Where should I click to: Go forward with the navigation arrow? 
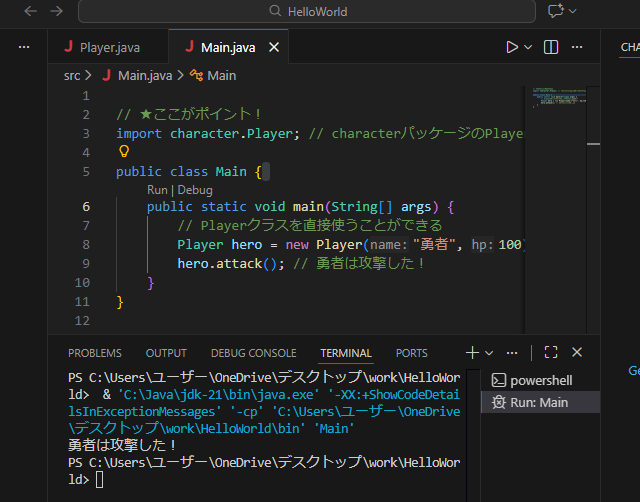(56, 11)
